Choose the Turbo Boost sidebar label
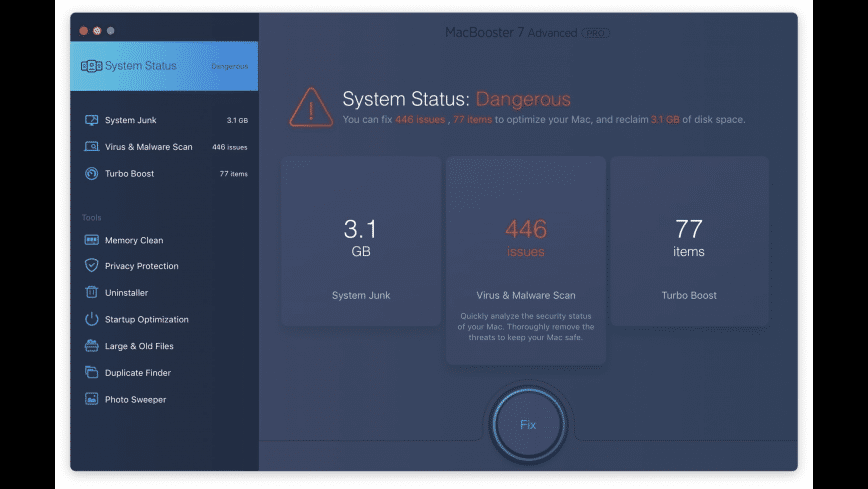 point(129,173)
